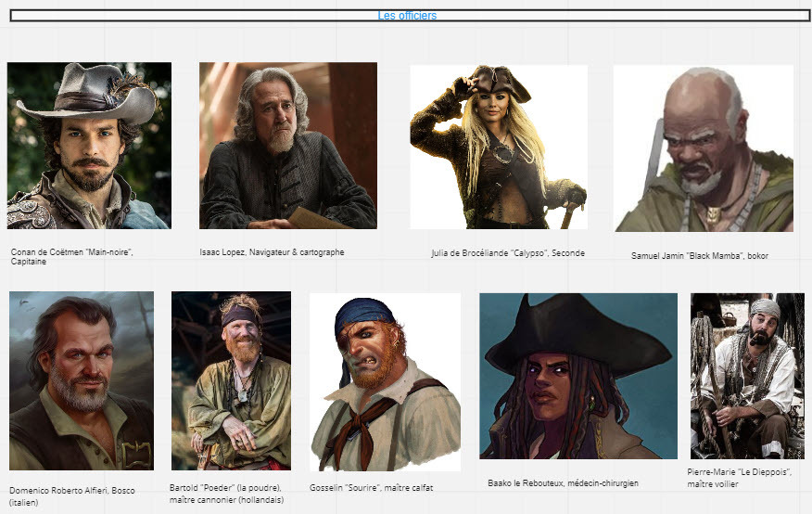Select Conan de Coëtmen captain portrait

click(89, 146)
